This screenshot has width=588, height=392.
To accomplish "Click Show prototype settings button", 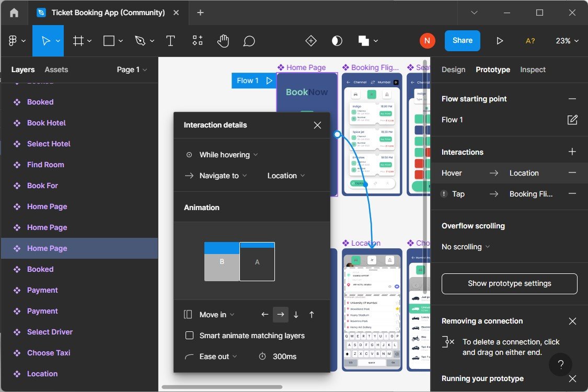I will tap(509, 283).
